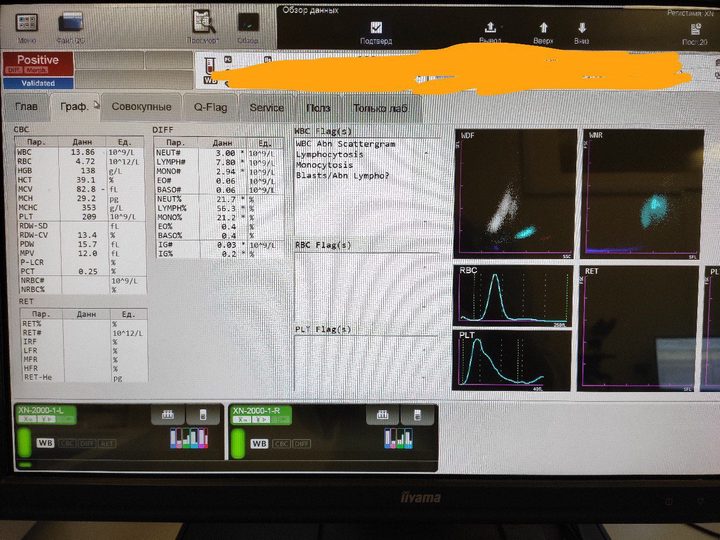Open the Service tab
This screenshot has width=720, height=540.
(266, 108)
